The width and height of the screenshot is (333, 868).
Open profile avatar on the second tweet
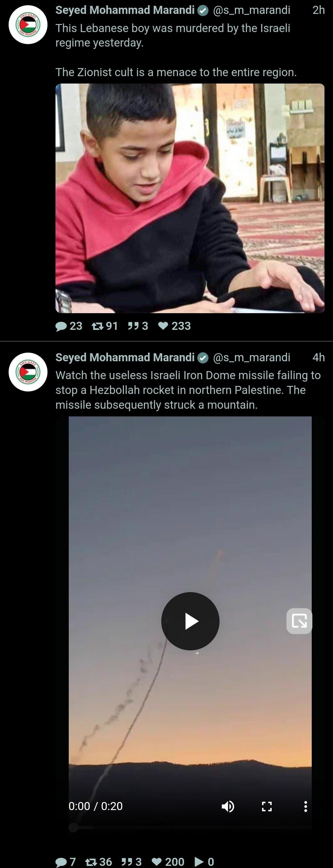(28, 372)
